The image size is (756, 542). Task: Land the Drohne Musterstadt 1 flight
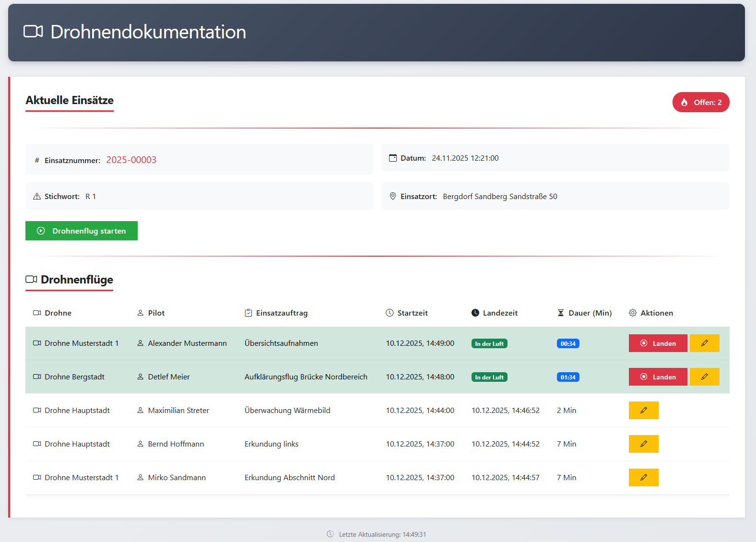pos(658,343)
